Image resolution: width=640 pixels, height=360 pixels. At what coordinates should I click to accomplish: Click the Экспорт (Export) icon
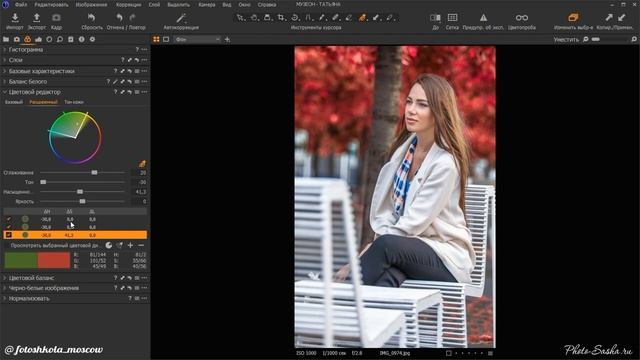click(x=37, y=18)
